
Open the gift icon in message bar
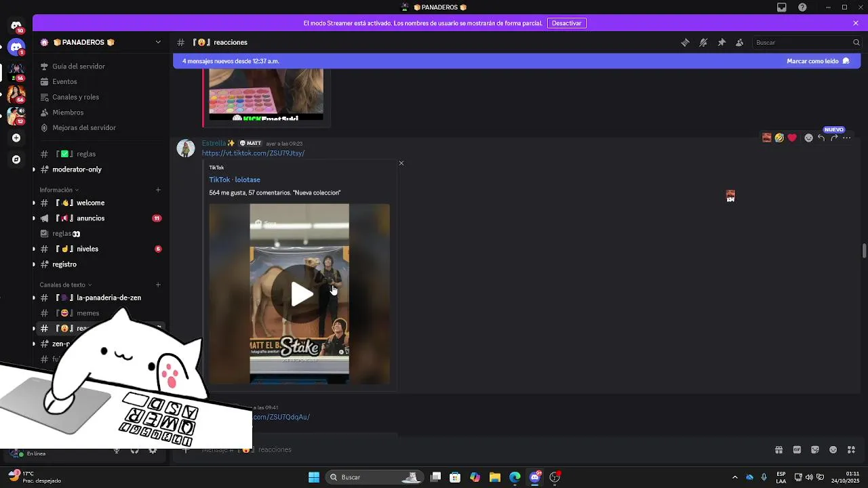[x=778, y=449]
